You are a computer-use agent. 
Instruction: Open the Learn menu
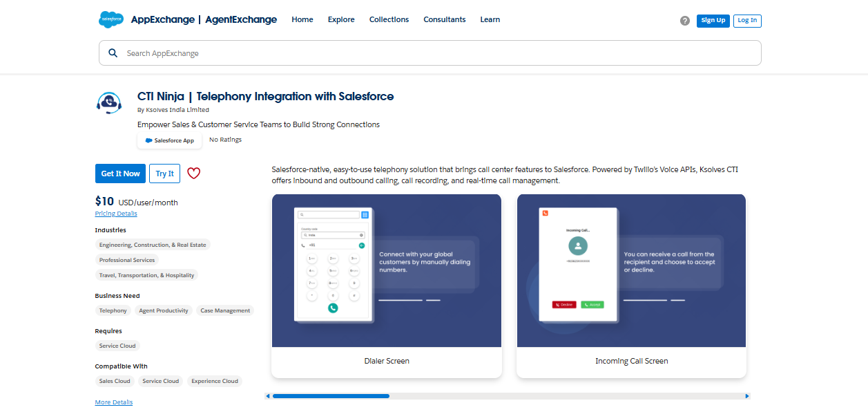click(490, 19)
